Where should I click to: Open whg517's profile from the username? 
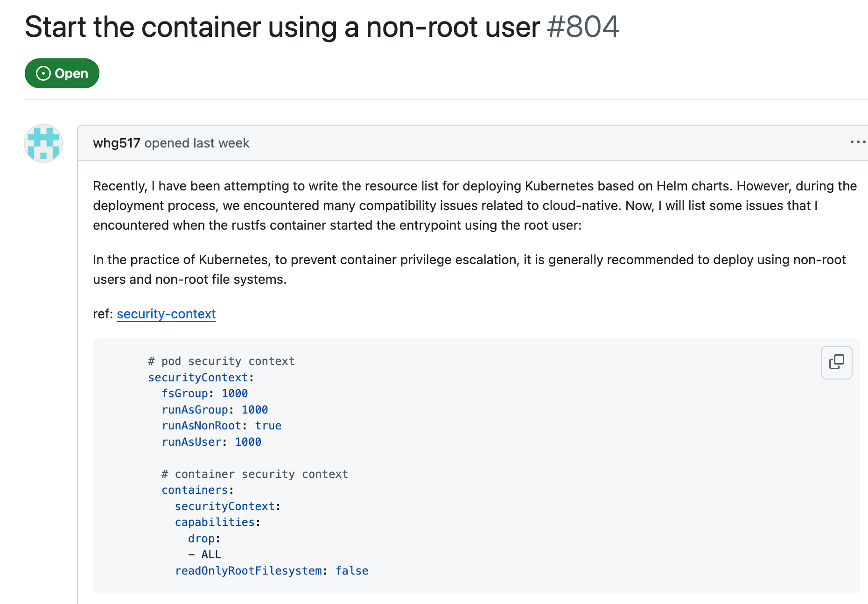[x=116, y=143]
